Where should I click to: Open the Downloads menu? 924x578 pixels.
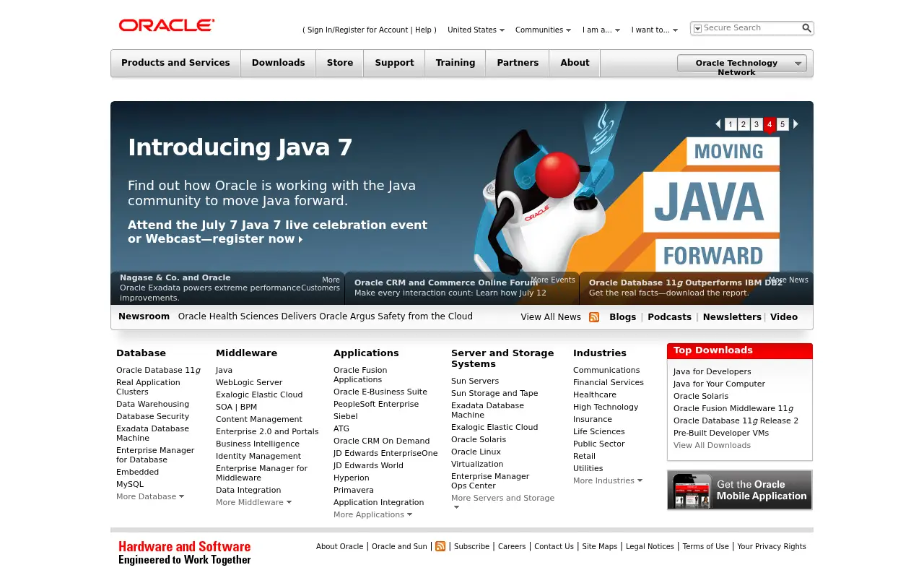point(278,63)
